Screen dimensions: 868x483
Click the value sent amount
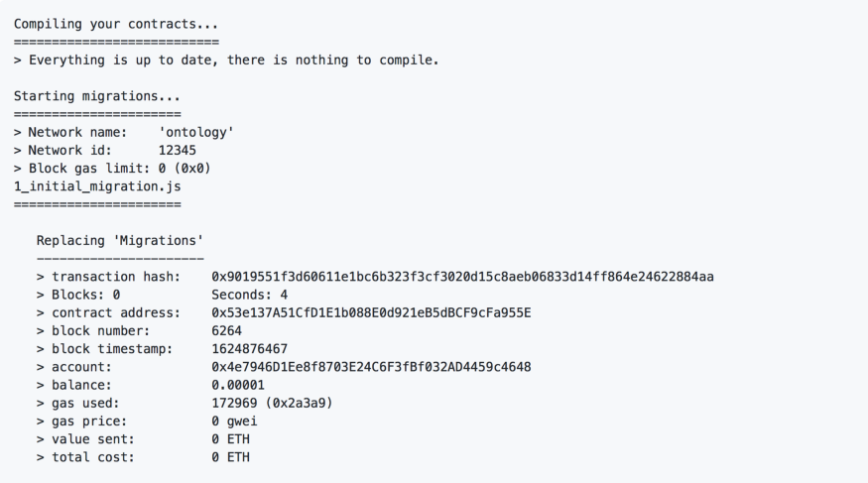[x=230, y=438]
